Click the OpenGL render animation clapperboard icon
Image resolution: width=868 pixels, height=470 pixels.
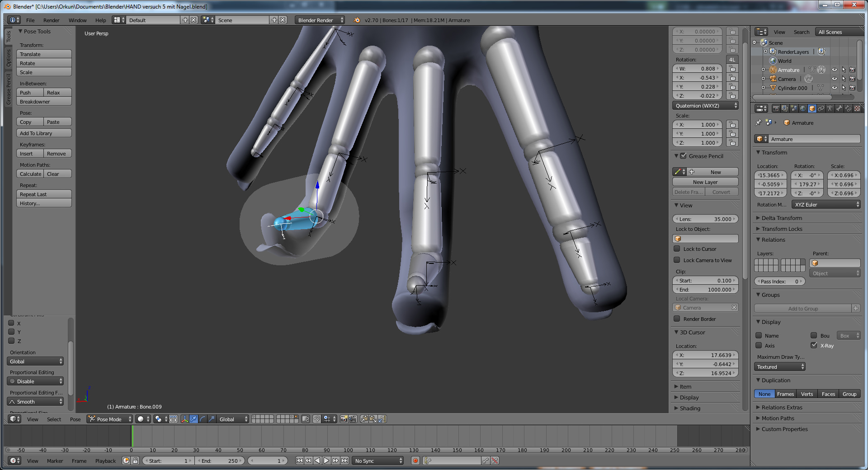pyautogui.click(x=353, y=419)
